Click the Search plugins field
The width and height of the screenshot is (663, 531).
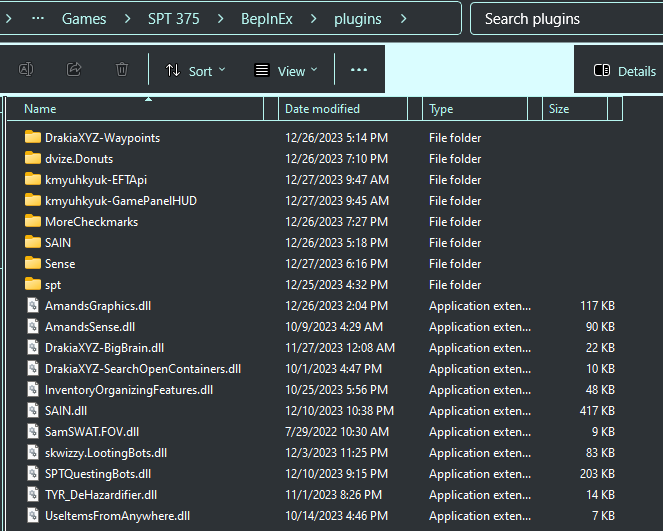567,19
